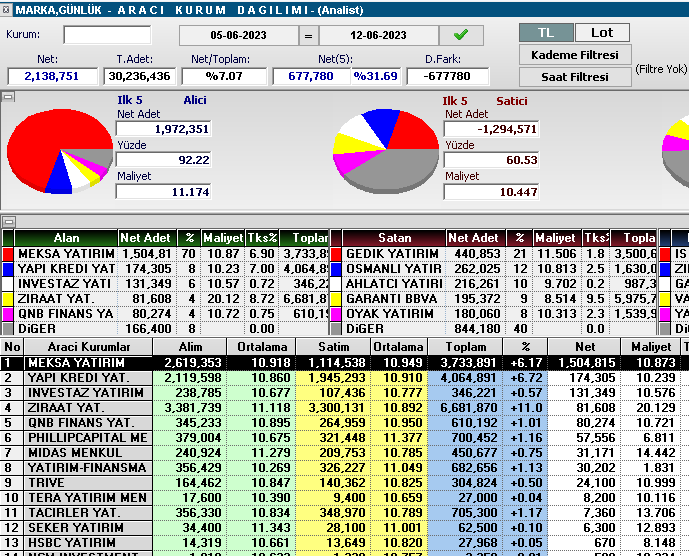Viewport: 689px width, 556px height.
Task: Click the Ilk 5 Satici pie chart
Action: coord(386,152)
